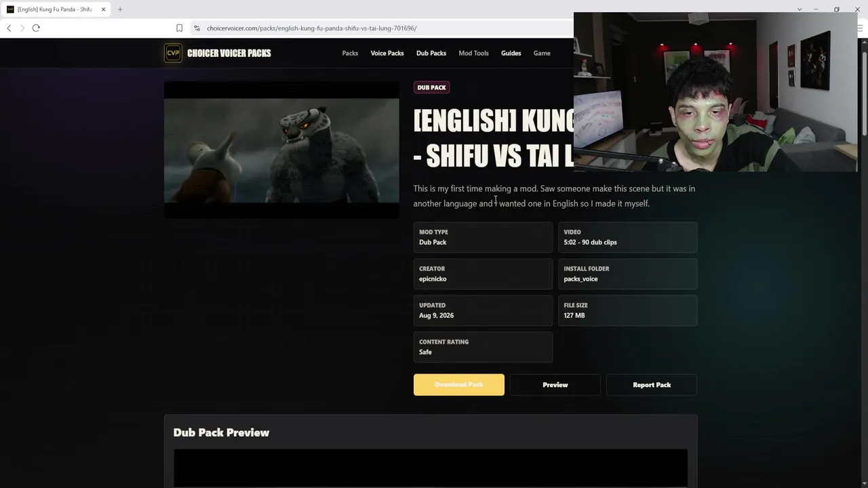Click the file size "127 MB"

click(x=574, y=315)
